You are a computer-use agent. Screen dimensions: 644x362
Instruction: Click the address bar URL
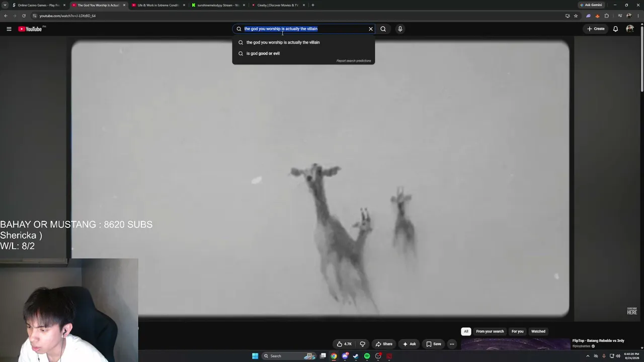coord(67,16)
